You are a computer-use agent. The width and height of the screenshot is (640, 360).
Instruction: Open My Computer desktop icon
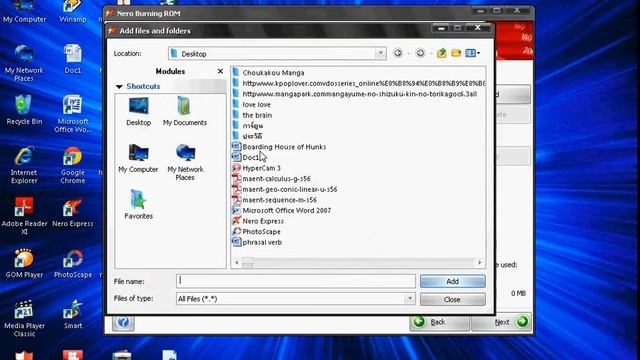[x=24, y=11]
